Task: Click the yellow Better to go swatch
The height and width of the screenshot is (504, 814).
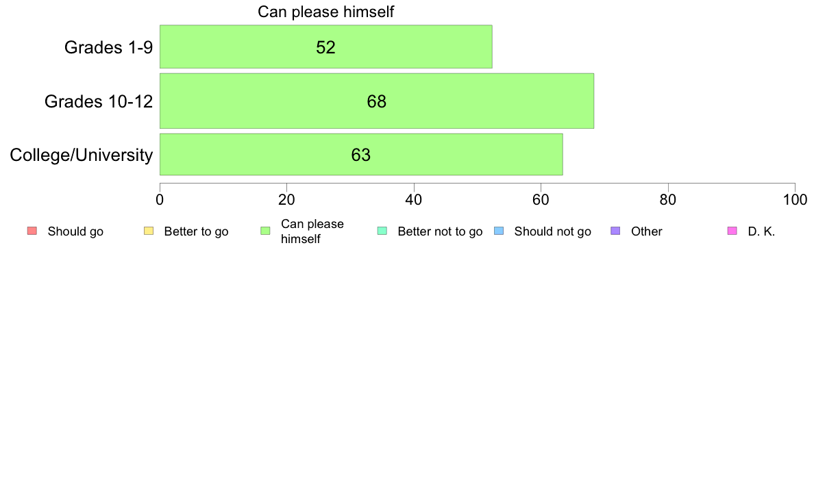Action: (x=149, y=231)
